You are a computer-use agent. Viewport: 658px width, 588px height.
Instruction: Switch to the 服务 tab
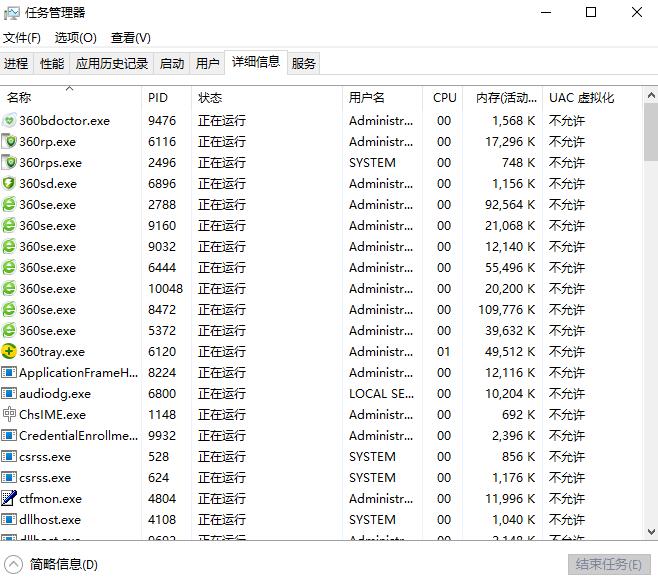point(303,64)
